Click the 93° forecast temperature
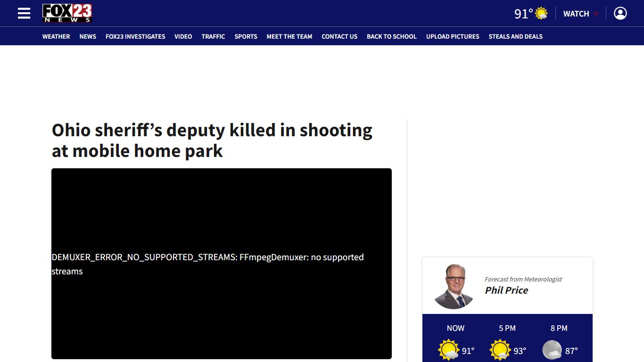The width and height of the screenshot is (644, 362). pos(520,351)
